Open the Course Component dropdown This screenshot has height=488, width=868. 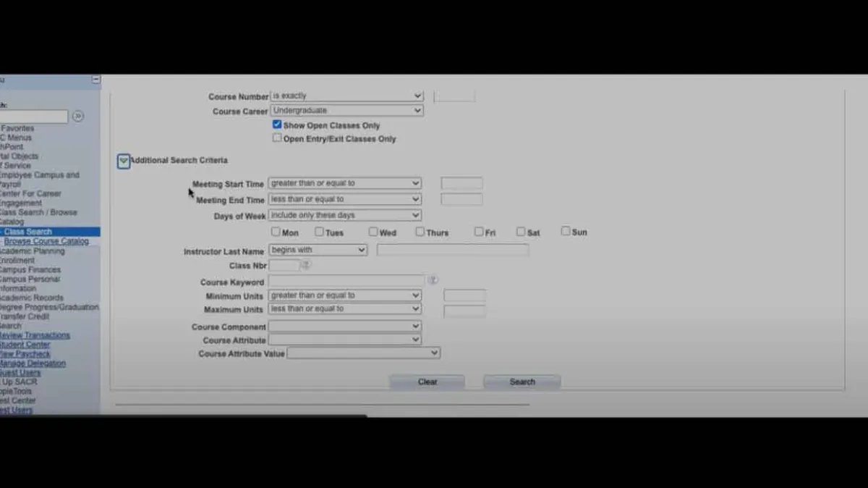(344, 327)
